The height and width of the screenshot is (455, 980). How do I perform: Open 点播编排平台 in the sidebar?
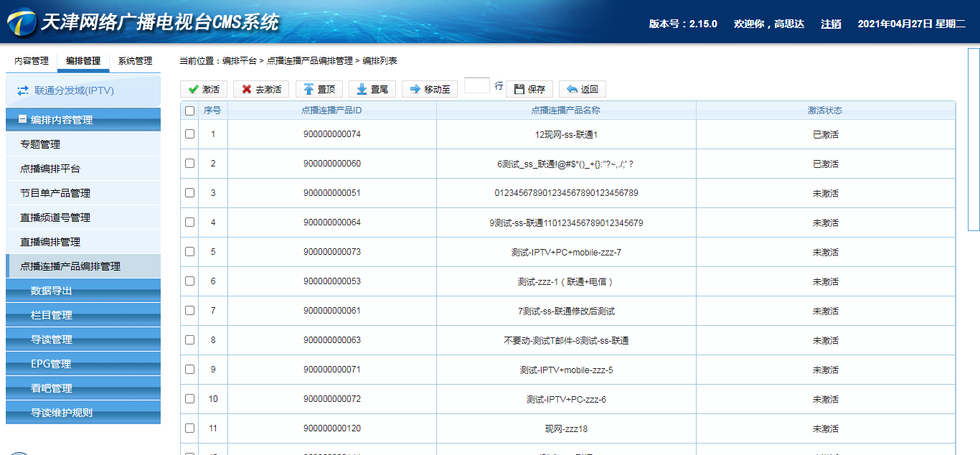pos(83,169)
